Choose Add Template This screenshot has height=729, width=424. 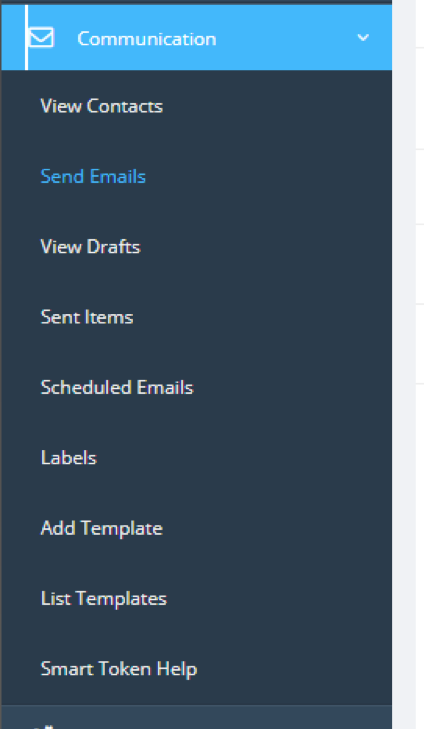[x=102, y=528]
